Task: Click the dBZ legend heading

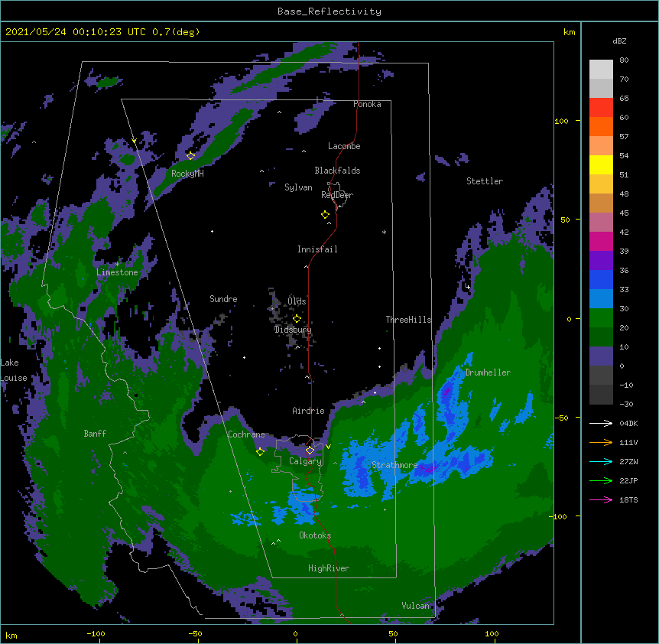Action: click(x=619, y=41)
